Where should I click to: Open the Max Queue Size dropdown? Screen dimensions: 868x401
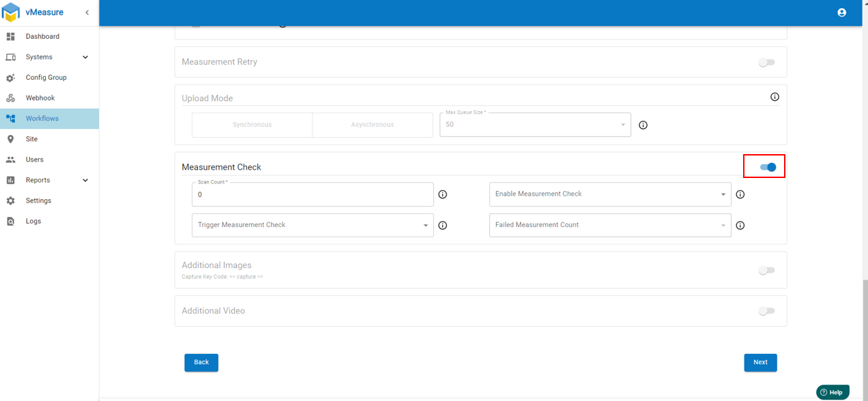coord(535,125)
